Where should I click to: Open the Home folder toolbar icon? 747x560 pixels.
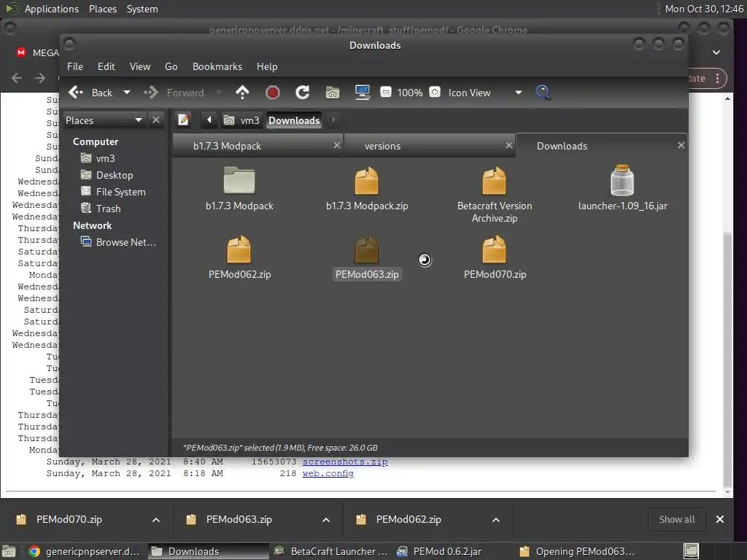333,93
